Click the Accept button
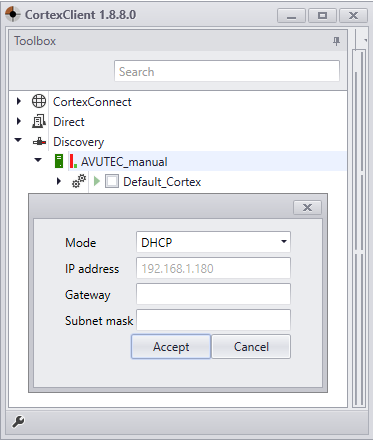373x440 pixels. [x=171, y=347]
